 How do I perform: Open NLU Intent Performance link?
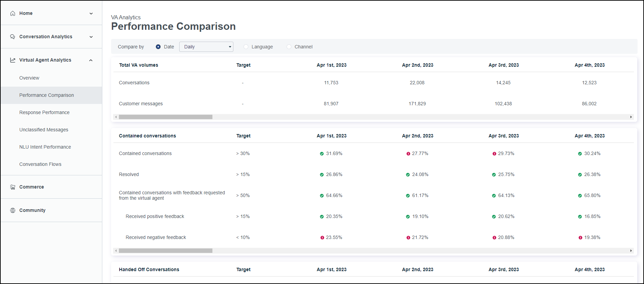coord(45,147)
